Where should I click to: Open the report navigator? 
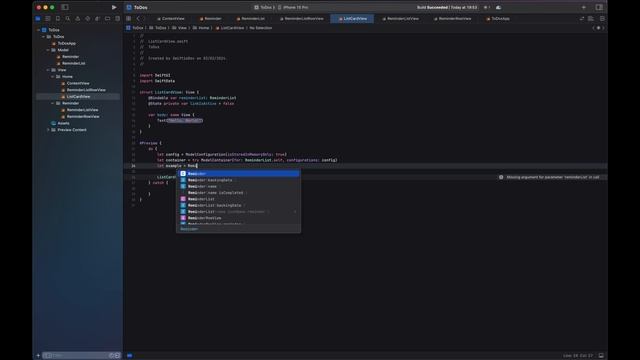118,18
